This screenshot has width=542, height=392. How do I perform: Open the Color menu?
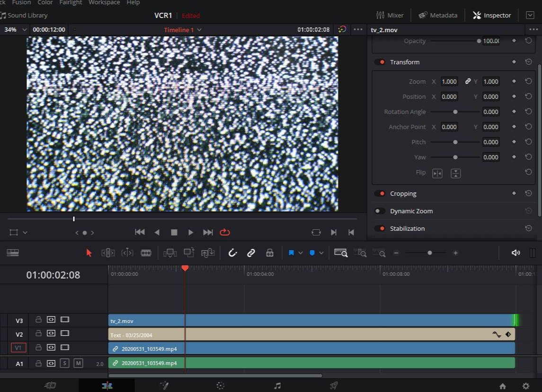[45, 2]
